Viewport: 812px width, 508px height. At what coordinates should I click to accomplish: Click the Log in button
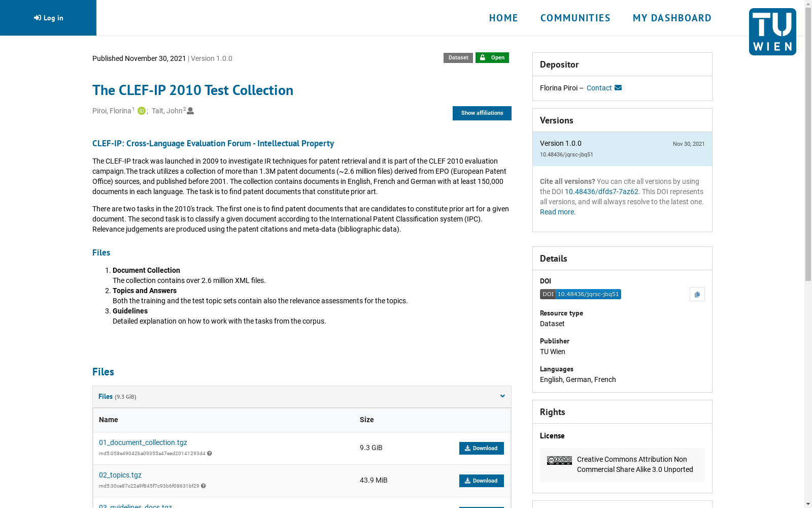(x=48, y=18)
